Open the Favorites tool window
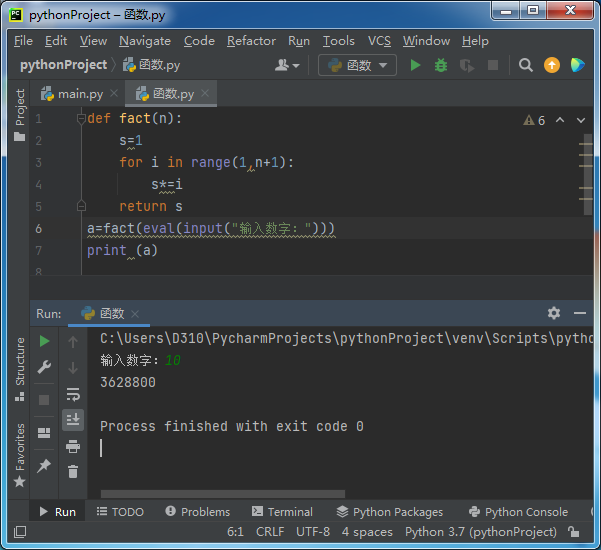Viewport: 601px width, 550px height. [20, 454]
